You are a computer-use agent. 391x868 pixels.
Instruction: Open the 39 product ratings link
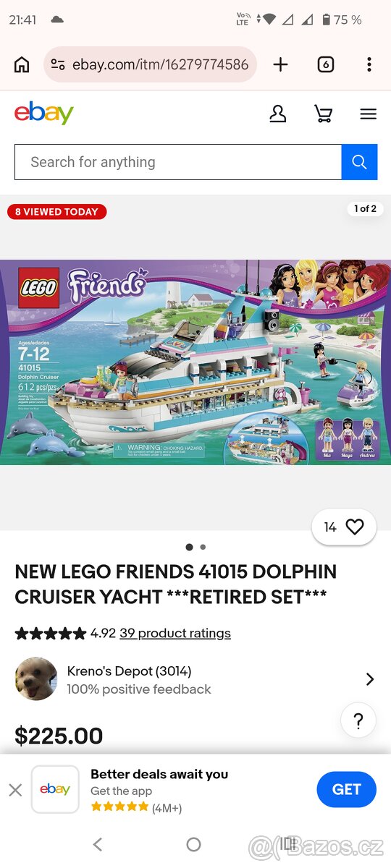coord(175,633)
